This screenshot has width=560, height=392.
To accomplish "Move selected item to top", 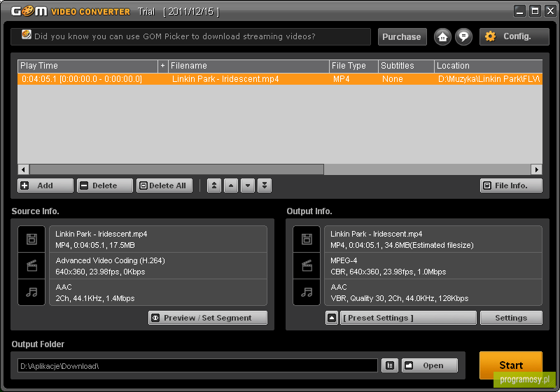I will (x=214, y=185).
